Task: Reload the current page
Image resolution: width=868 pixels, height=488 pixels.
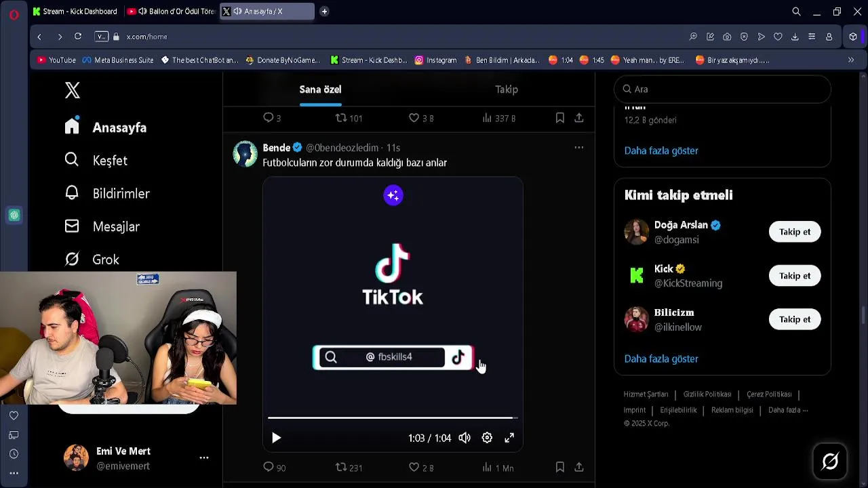Action: tap(78, 37)
